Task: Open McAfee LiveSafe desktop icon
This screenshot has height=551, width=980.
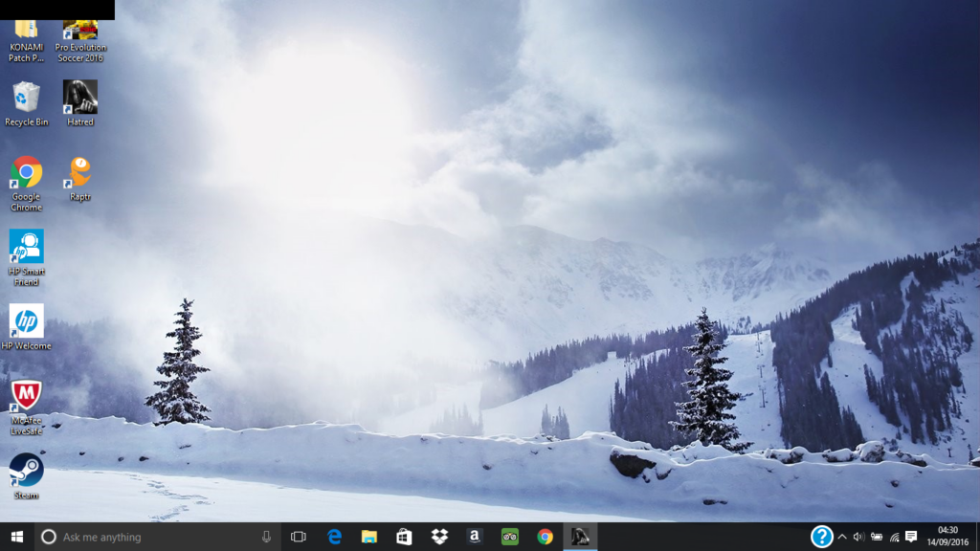Action: pos(26,396)
